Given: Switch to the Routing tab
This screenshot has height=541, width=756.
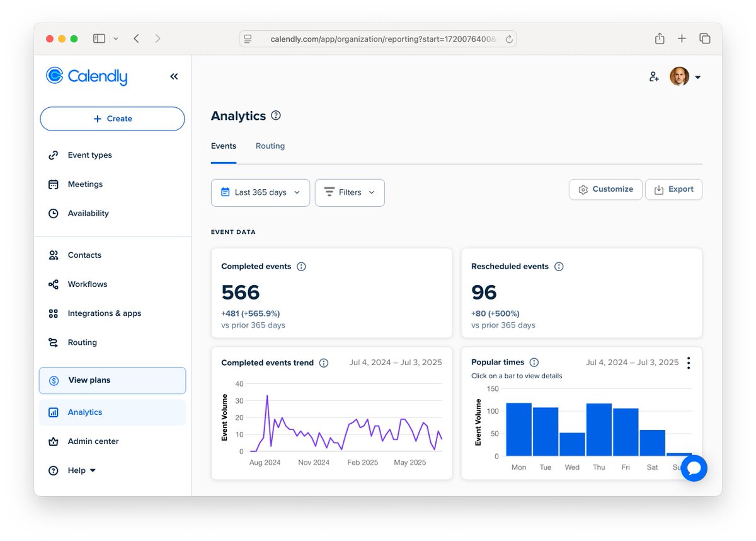Looking at the screenshot, I should click(270, 146).
